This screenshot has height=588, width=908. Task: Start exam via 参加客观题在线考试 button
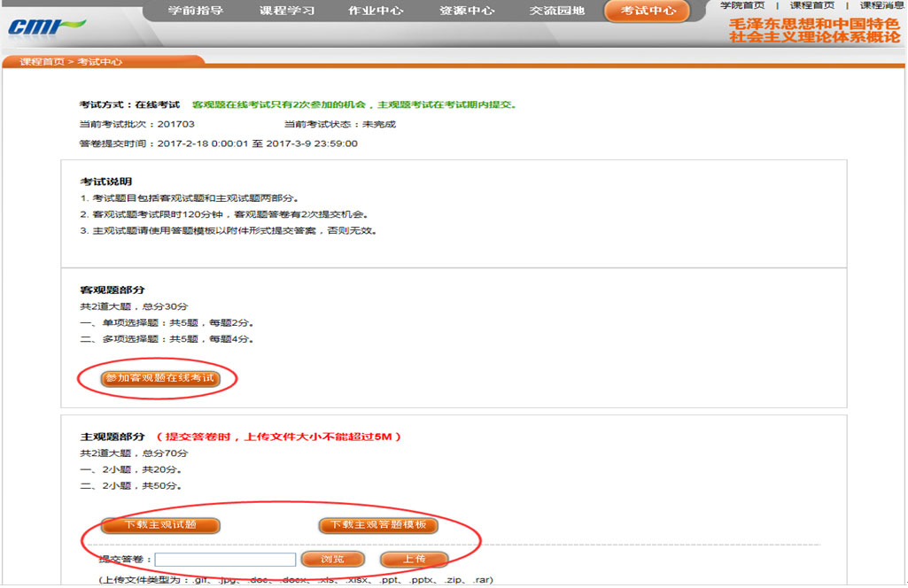tap(159, 379)
